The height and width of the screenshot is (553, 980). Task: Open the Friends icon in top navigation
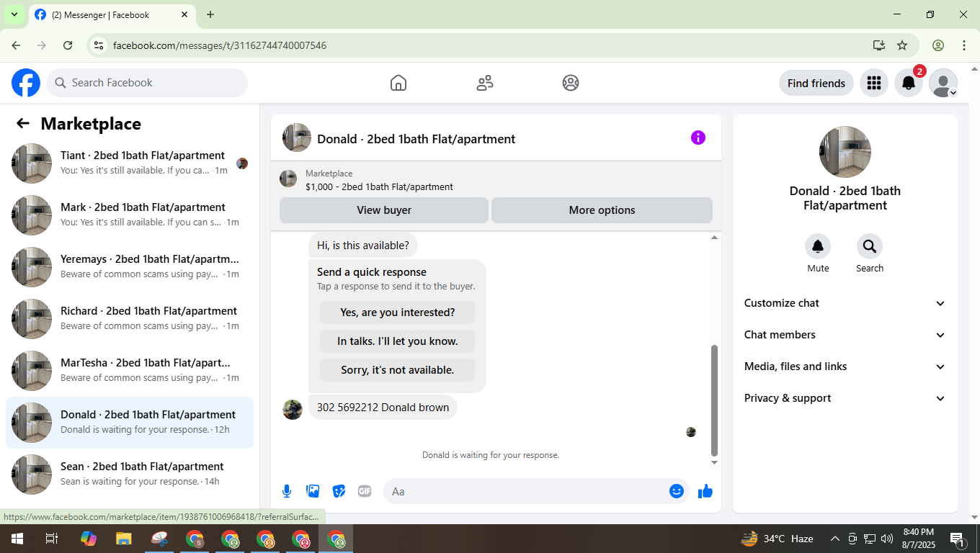pyautogui.click(x=485, y=83)
